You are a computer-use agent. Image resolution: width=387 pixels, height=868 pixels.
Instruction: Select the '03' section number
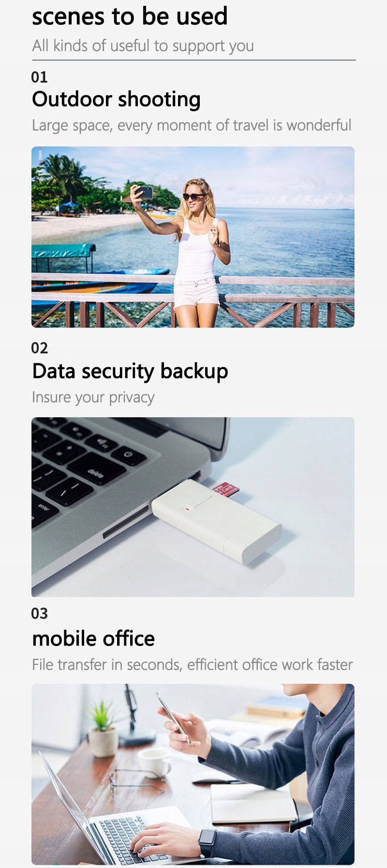point(39,614)
